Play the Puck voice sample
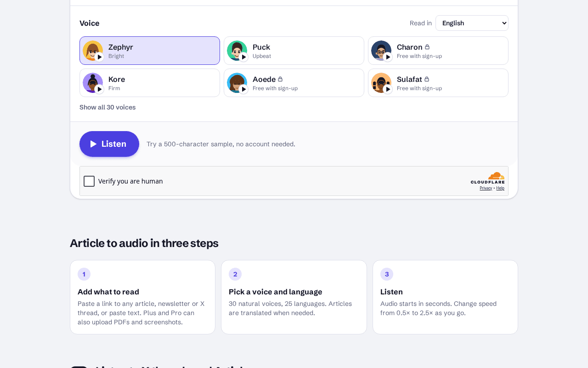Image resolution: width=588 pixels, height=368 pixels. (x=243, y=57)
